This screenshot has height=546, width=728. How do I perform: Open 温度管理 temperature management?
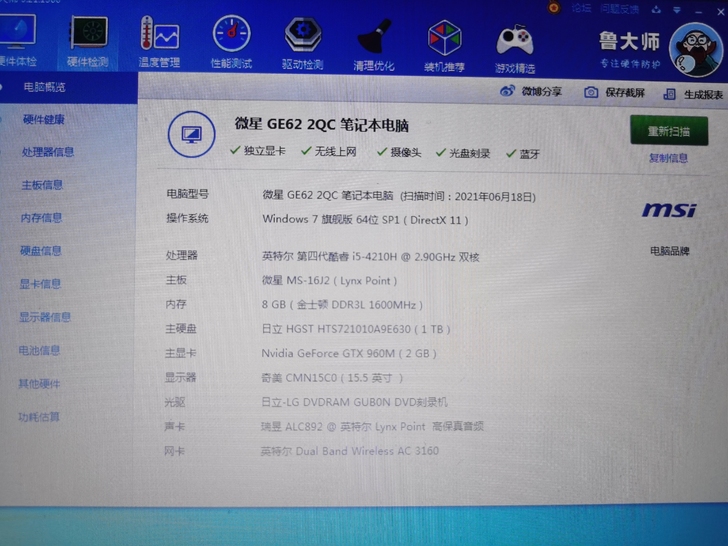(x=159, y=32)
